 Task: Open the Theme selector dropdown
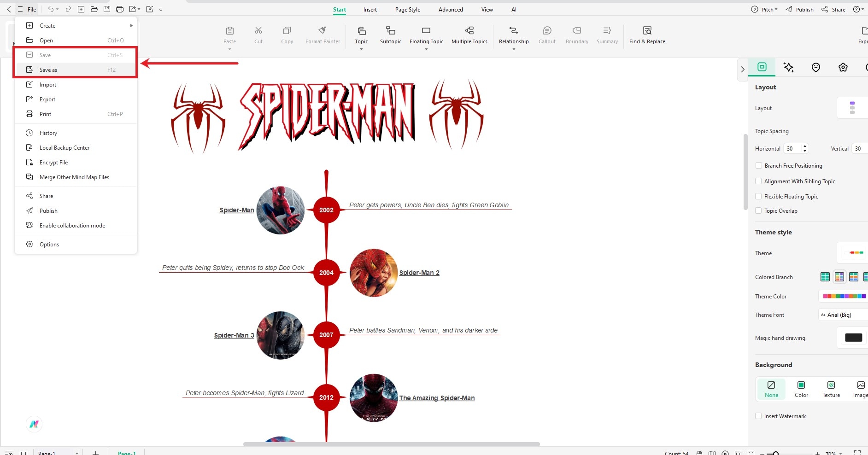coord(852,253)
